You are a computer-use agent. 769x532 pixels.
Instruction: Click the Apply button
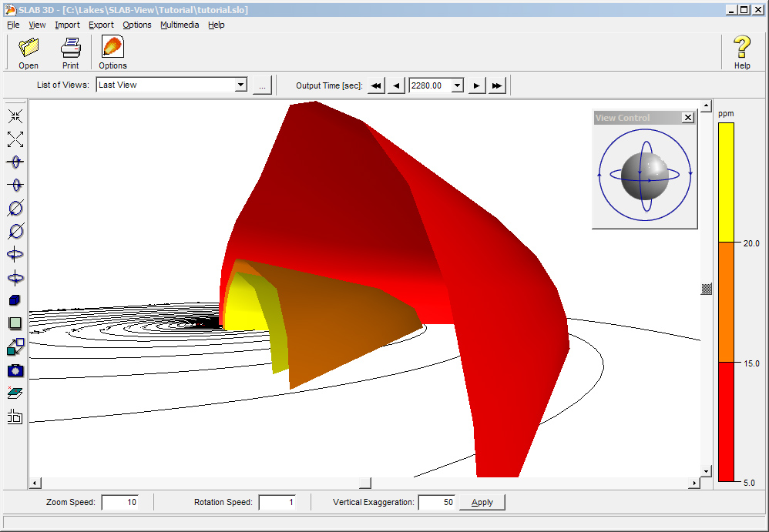(x=482, y=502)
